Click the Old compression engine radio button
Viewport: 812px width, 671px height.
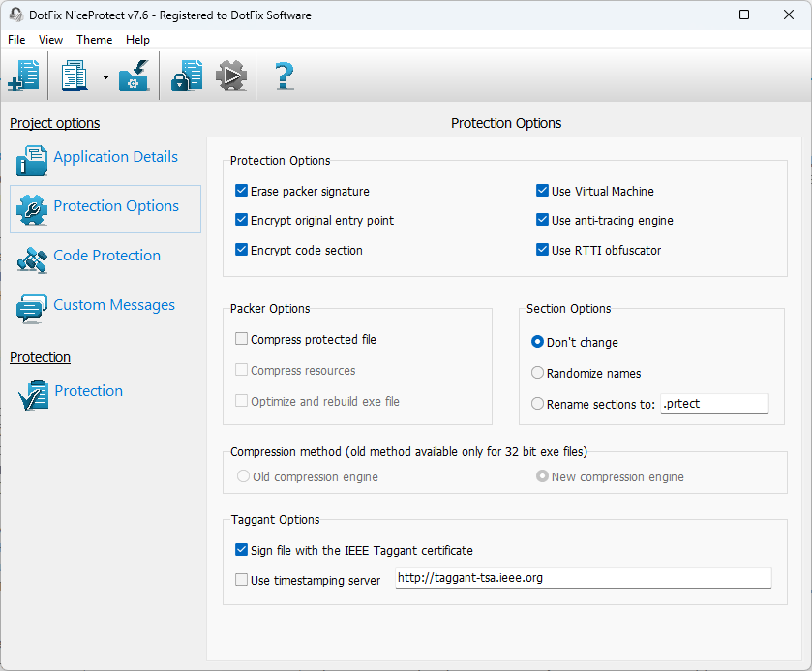243,476
